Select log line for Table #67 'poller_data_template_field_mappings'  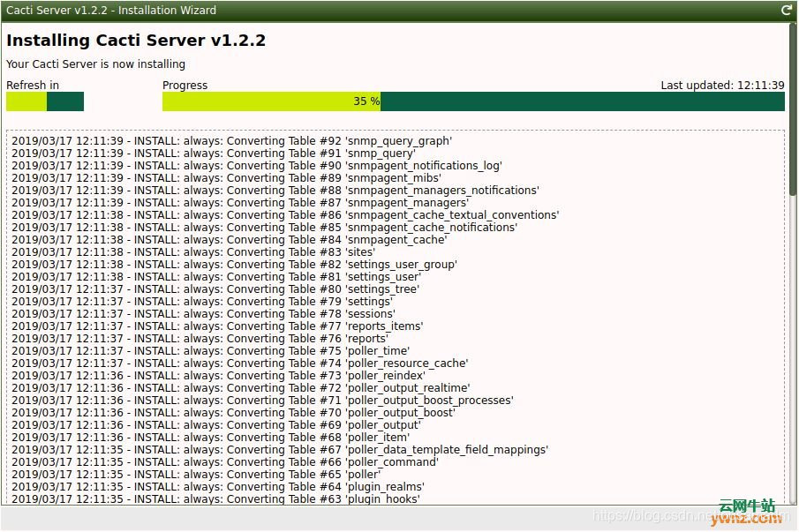(280, 450)
